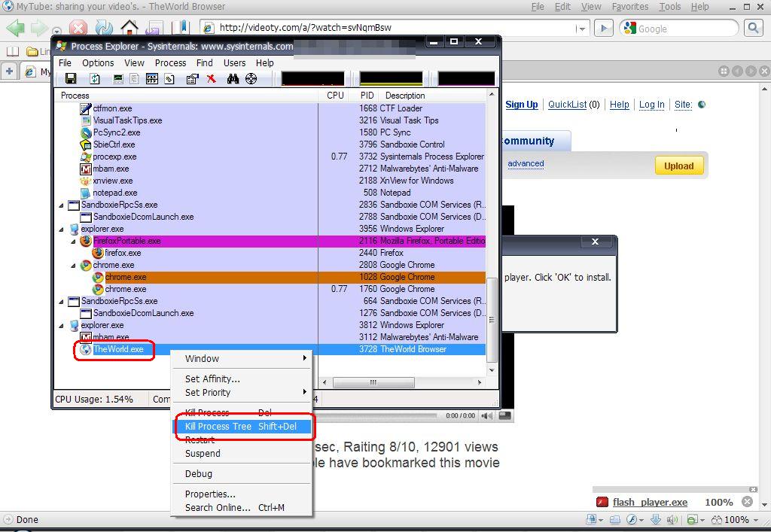Collapse the explorer.exe 3956 node
This screenshot has width=771, height=532.
[61, 229]
